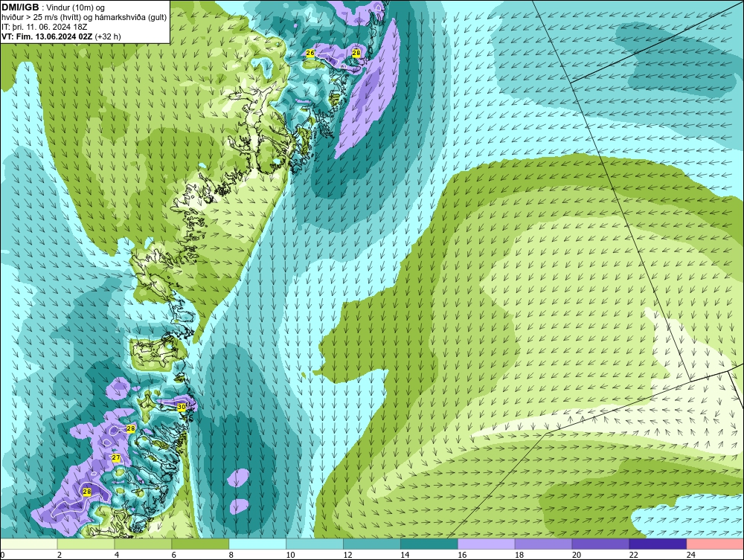Click the legend scale number '16'
This screenshot has height=560, width=744.
[x=462, y=555]
